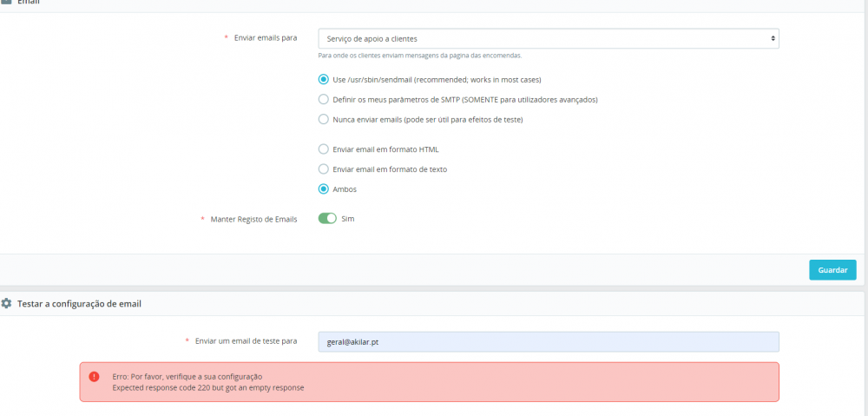Viewport: 868px width, 416px height.
Task: Click the help text under the dropdown
Action: coord(420,56)
